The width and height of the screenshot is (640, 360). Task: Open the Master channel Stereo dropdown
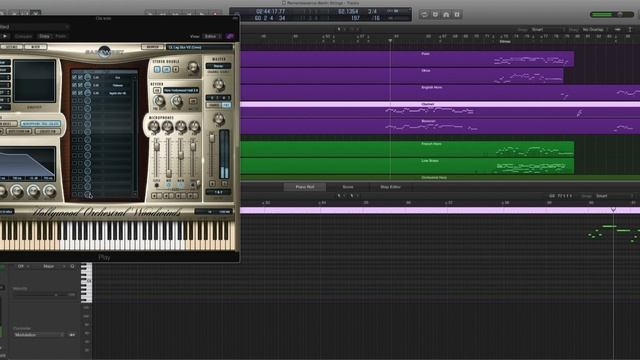tap(218, 66)
